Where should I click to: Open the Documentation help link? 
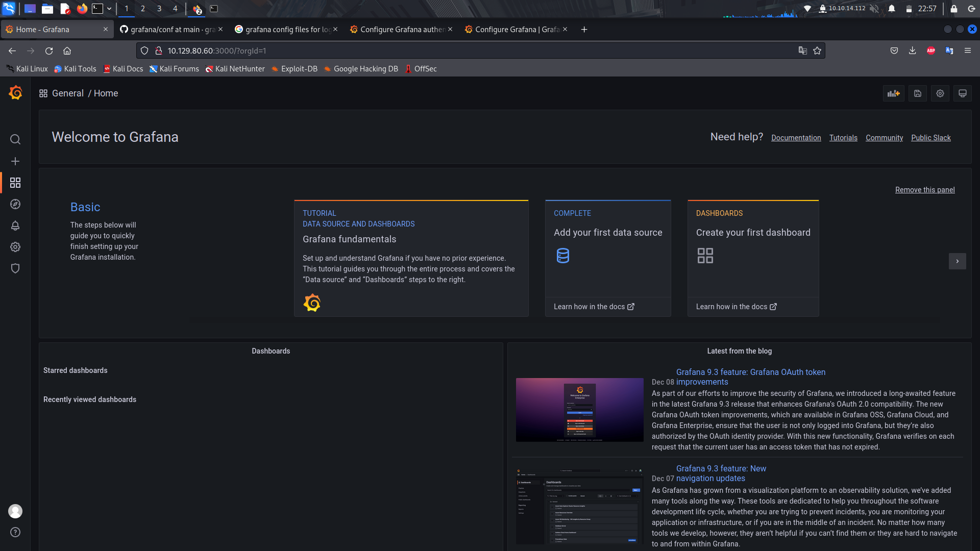pyautogui.click(x=796, y=138)
